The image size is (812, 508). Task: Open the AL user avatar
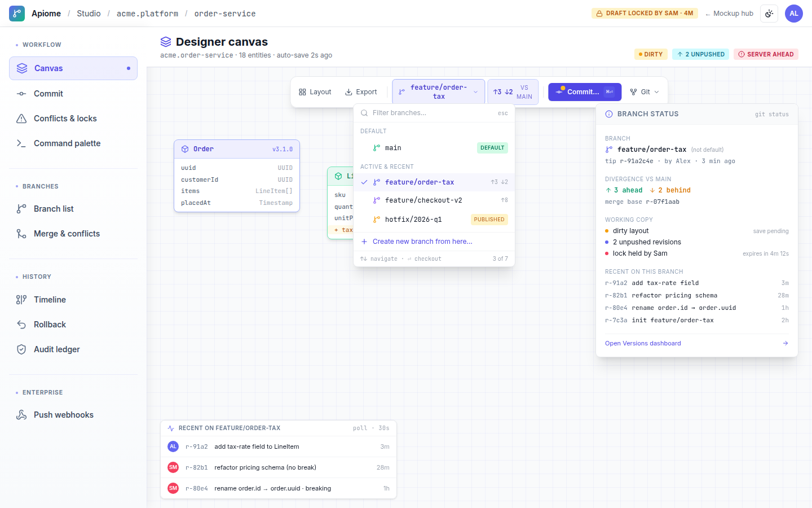(x=794, y=14)
